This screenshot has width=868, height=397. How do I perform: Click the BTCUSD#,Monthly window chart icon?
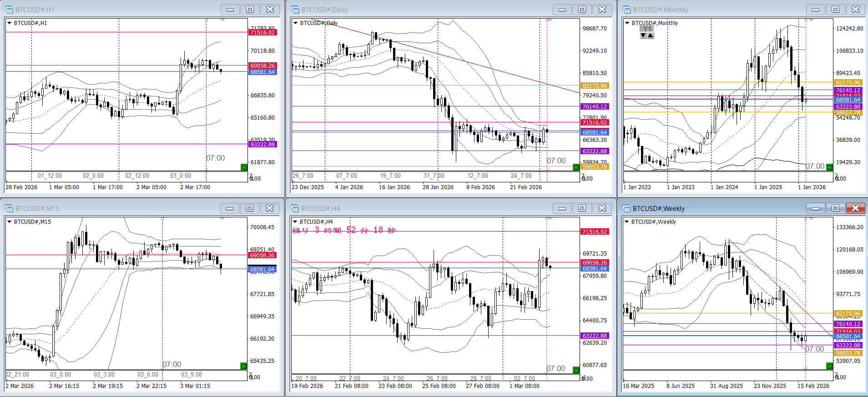point(627,10)
